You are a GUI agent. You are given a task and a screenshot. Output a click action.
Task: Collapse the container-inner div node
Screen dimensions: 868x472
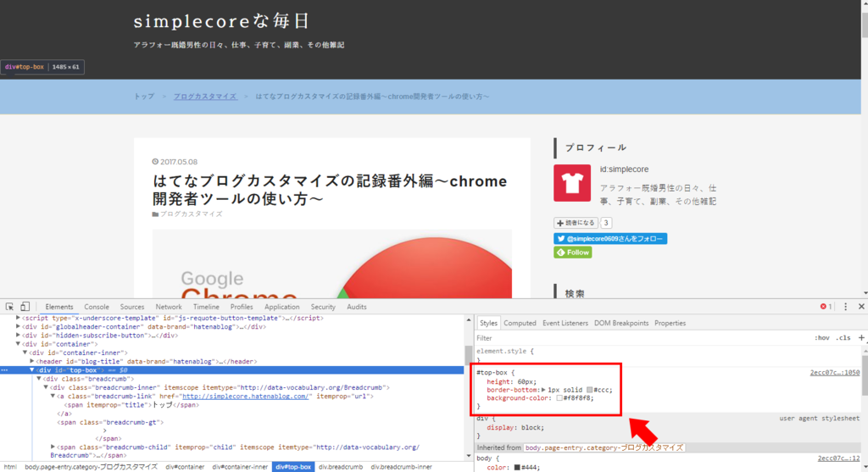tap(25, 353)
